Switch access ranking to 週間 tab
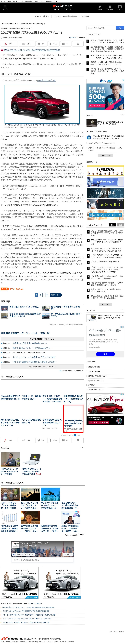The image size is (125, 644). pyautogui.click(x=120, y=225)
